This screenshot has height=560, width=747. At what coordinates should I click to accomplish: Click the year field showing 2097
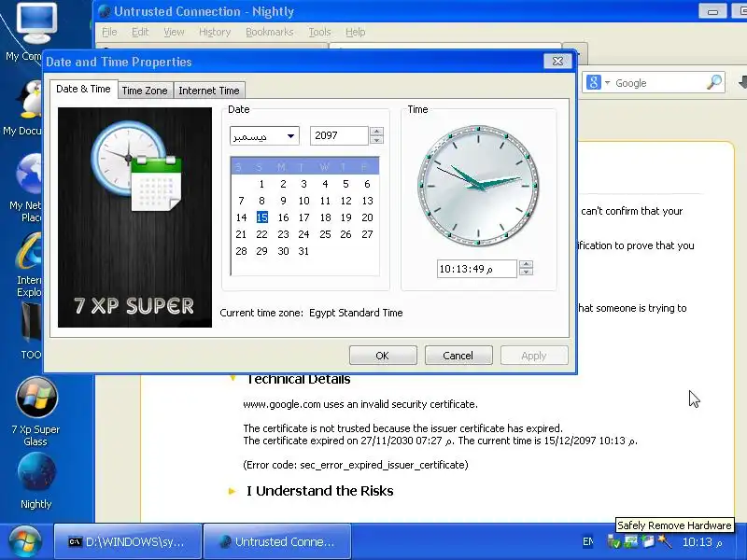(x=339, y=135)
